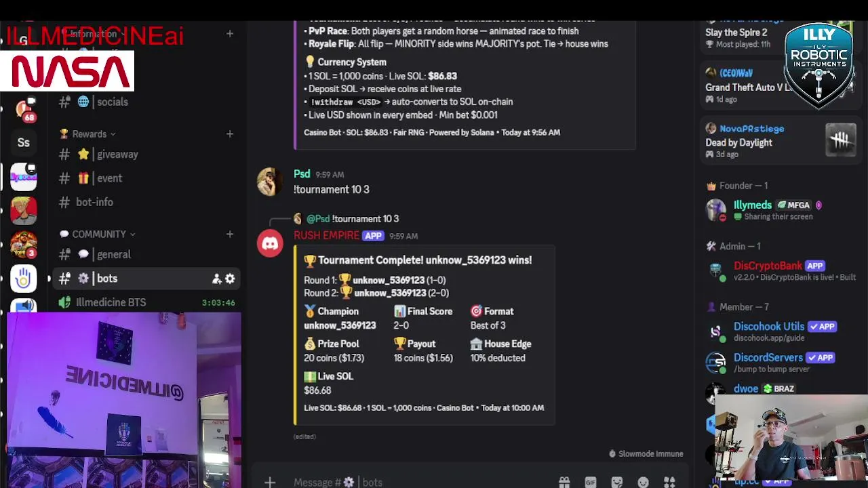Open the apps launcher icon in message bar

(669, 482)
